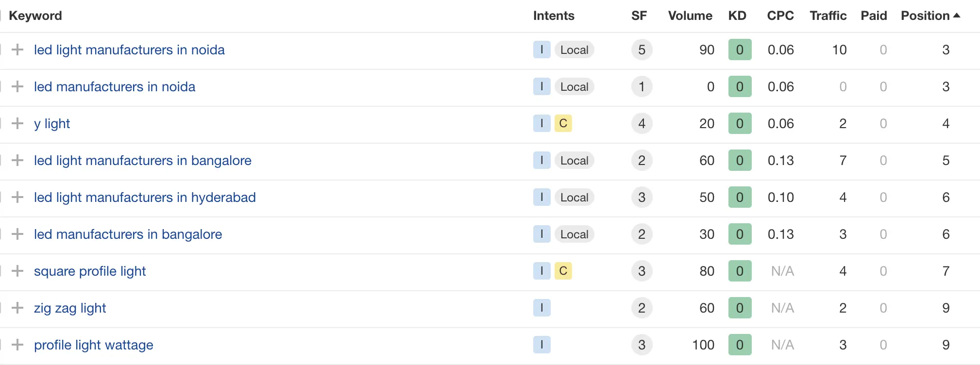Click the Keyword column header
Image resolution: width=980 pixels, height=365 pixels.
[x=35, y=16]
